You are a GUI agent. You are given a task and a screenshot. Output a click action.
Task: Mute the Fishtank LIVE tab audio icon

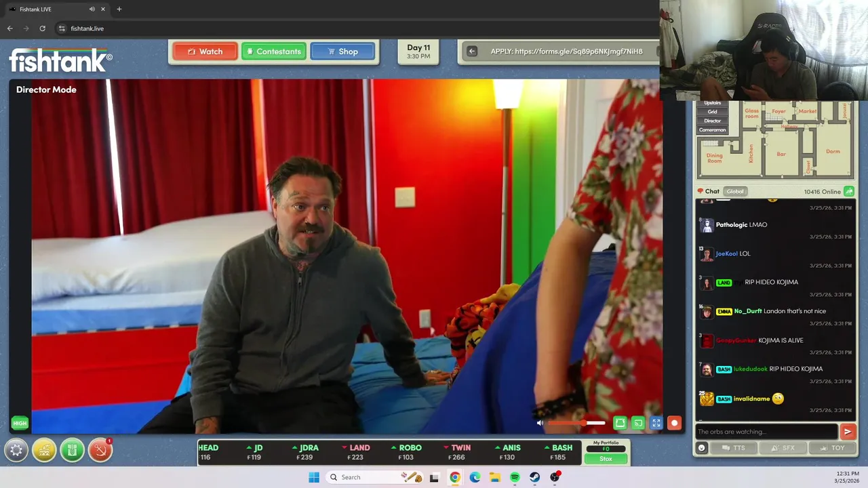(x=92, y=9)
